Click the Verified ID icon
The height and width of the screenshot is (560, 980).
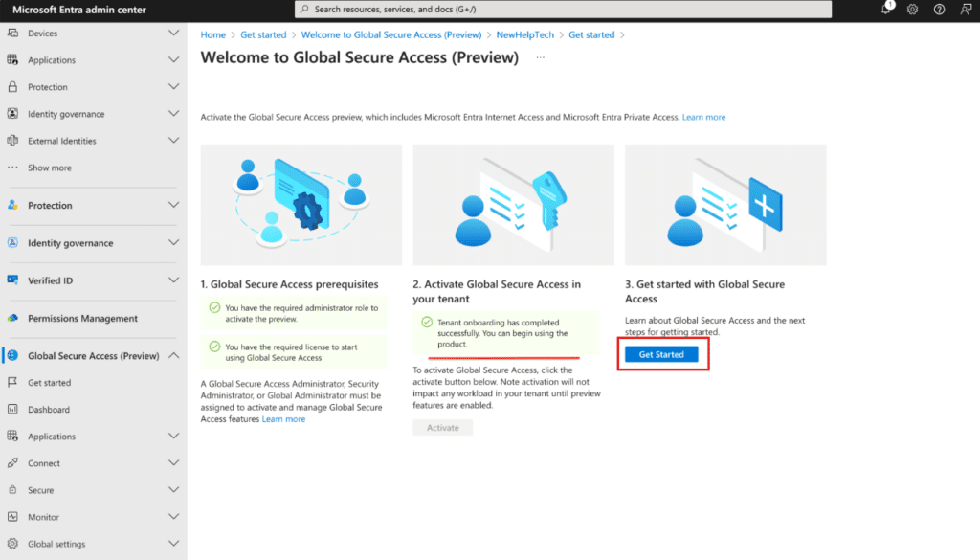pyautogui.click(x=12, y=280)
